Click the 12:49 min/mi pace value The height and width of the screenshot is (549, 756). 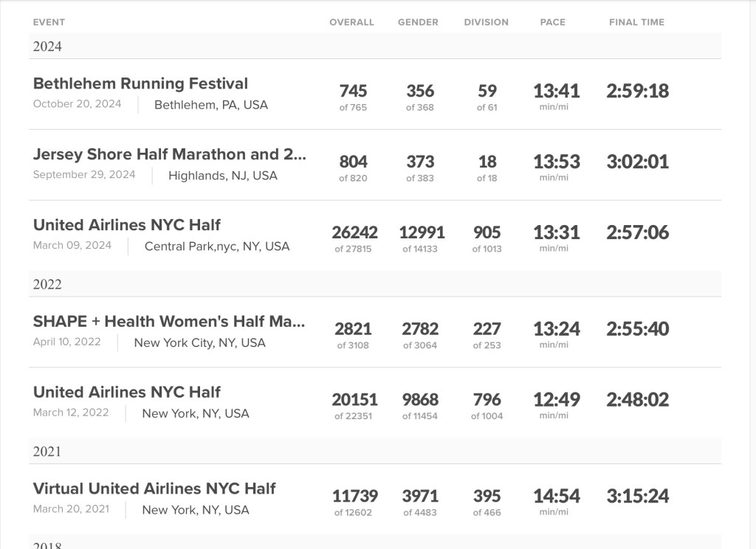coord(557,403)
